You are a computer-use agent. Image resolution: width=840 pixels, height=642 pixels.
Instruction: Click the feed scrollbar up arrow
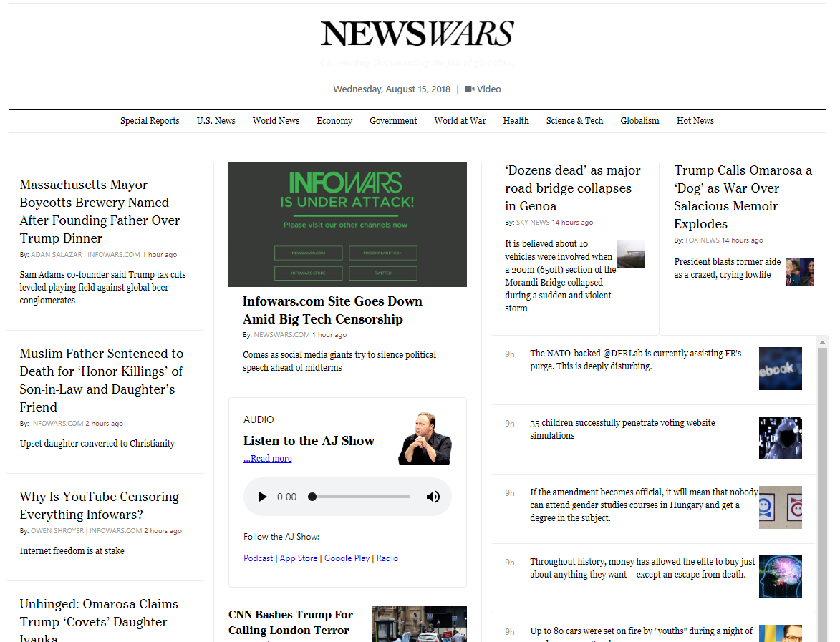coord(822,341)
